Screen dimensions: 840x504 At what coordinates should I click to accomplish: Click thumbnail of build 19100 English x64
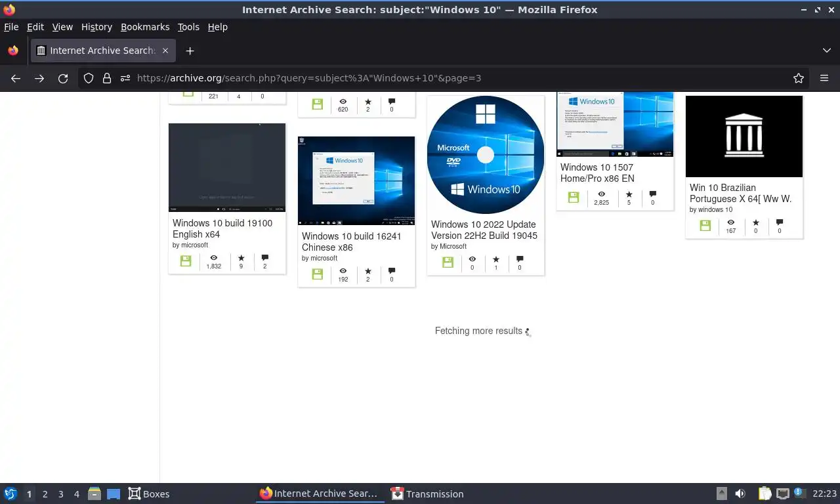pos(227,167)
